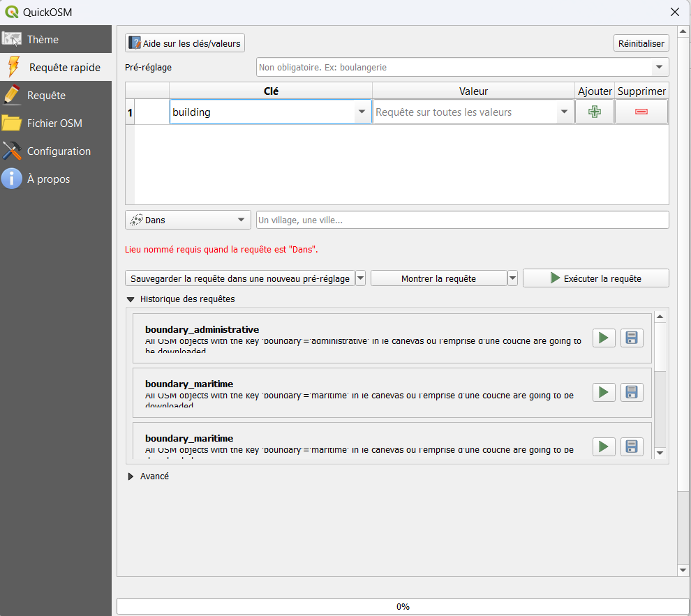
Task: Click the lightning bolt Requête rapide icon
Action: (13, 66)
